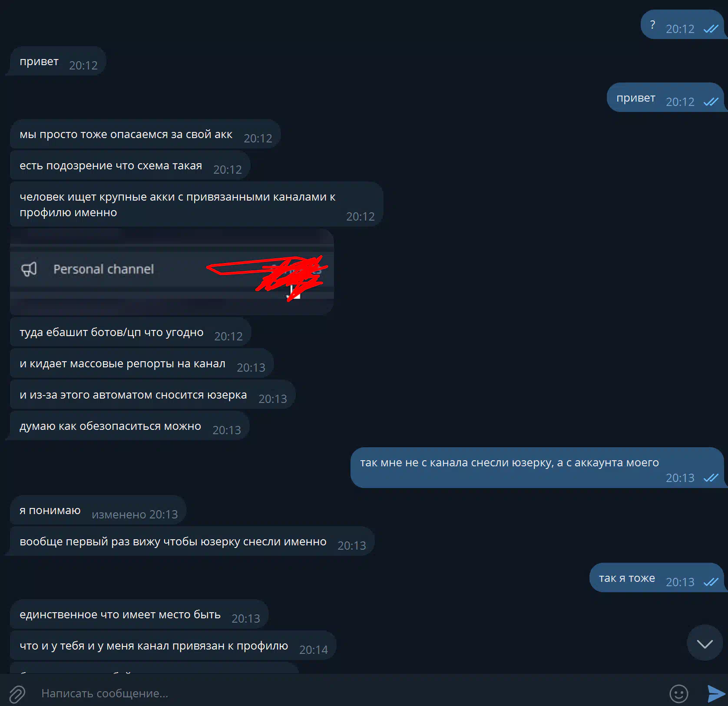
Task: Click the paperclip attach file icon
Action: tap(17, 693)
